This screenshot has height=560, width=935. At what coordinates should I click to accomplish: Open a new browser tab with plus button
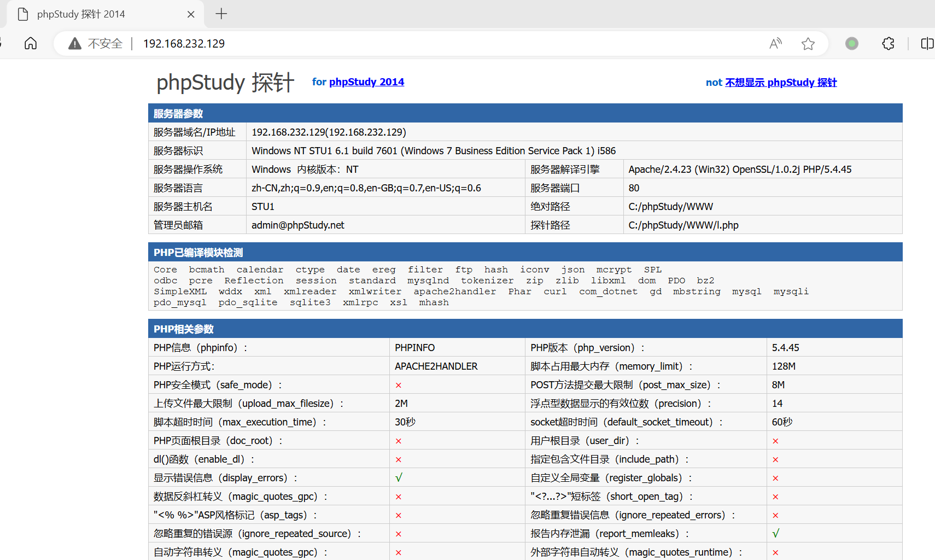221,14
